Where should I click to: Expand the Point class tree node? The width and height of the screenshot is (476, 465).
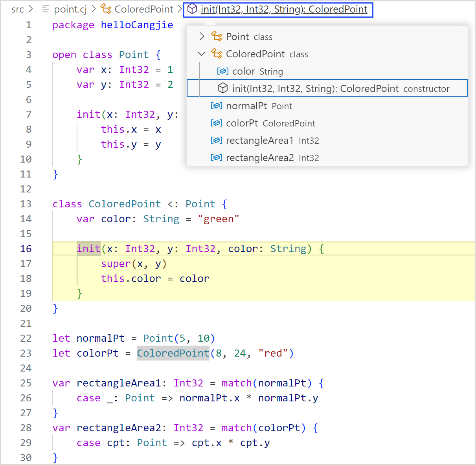point(202,37)
